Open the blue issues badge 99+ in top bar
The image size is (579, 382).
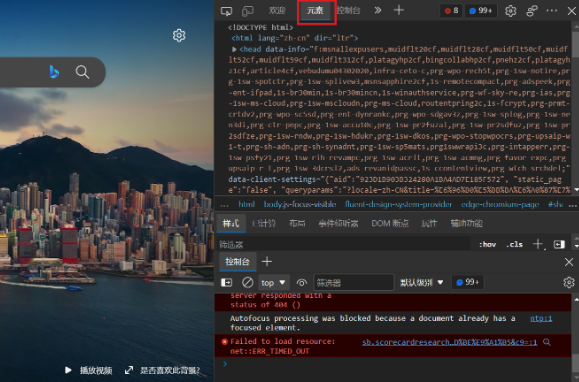(480, 11)
